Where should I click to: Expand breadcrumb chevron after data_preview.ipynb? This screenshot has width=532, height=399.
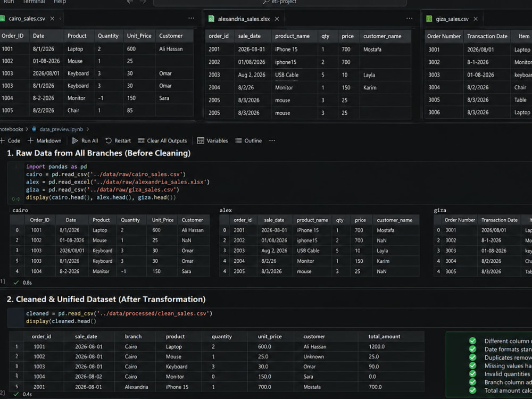pos(88,129)
